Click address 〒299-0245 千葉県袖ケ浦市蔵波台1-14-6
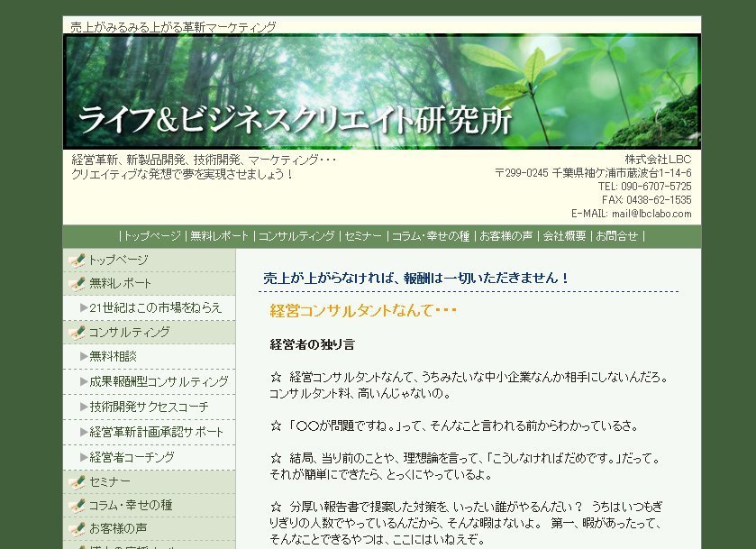This screenshot has height=549, width=756. pos(594,173)
